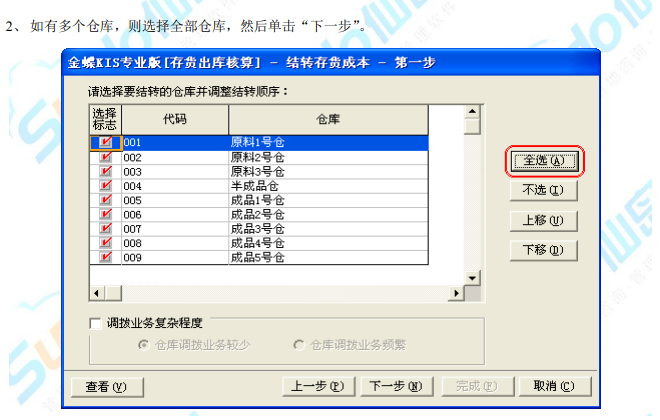
Task: Click the 代码 column header
Action: (x=174, y=119)
